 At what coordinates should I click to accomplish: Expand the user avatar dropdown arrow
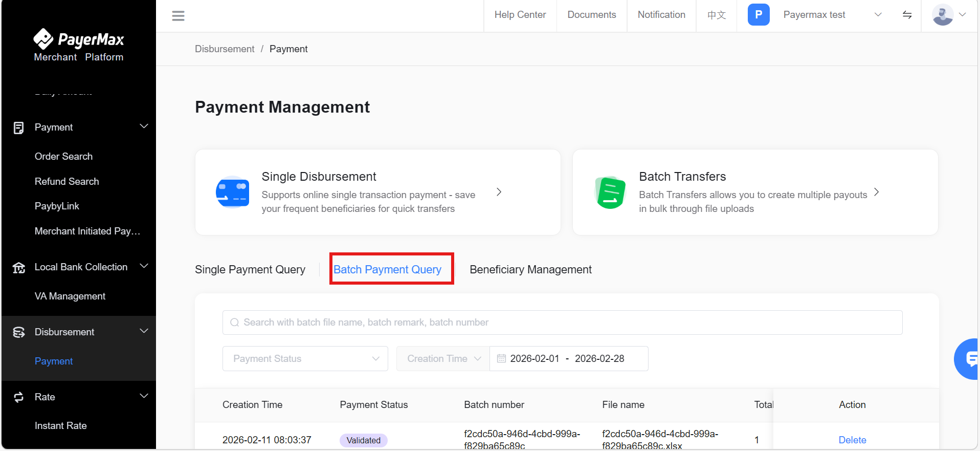pyautogui.click(x=963, y=15)
